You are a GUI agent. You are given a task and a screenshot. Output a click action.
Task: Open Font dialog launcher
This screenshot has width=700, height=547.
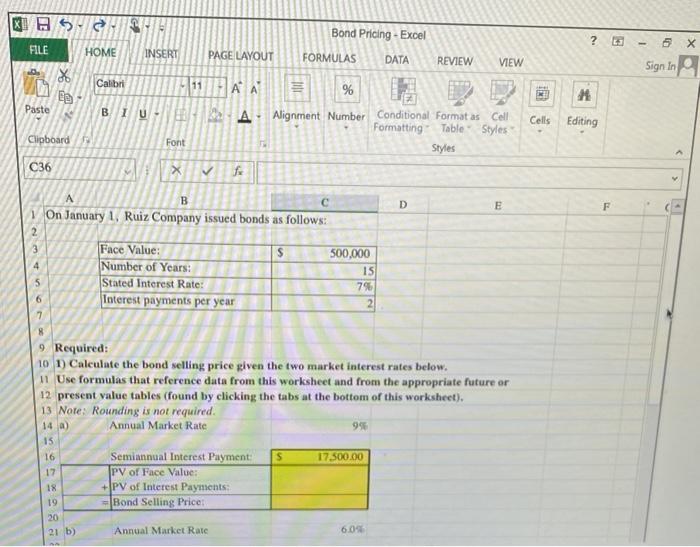263,144
